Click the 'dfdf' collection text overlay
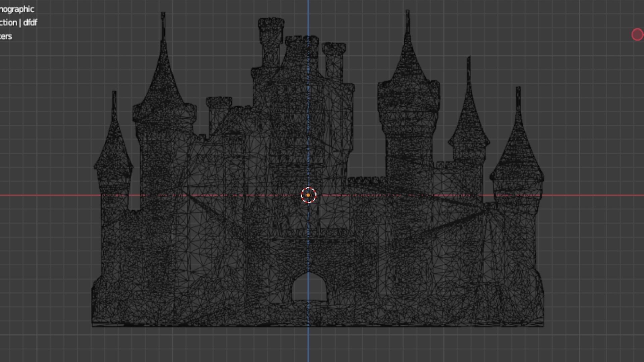 pyautogui.click(x=30, y=23)
